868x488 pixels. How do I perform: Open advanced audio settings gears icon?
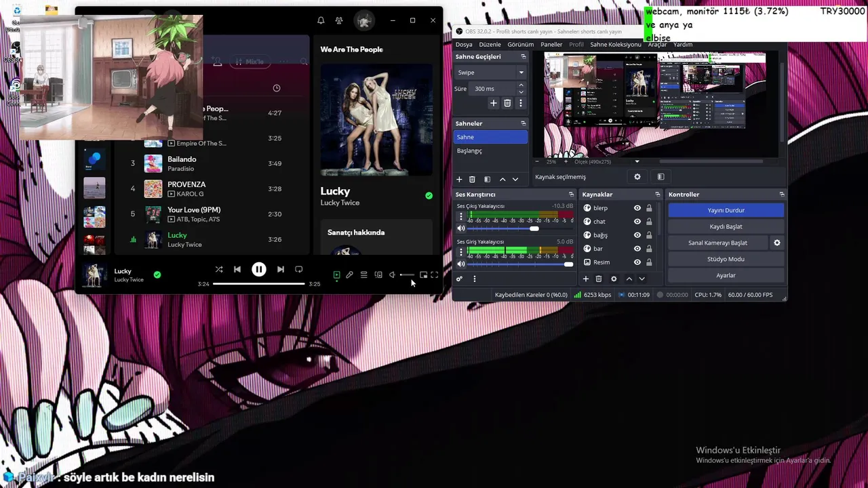tap(459, 279)
